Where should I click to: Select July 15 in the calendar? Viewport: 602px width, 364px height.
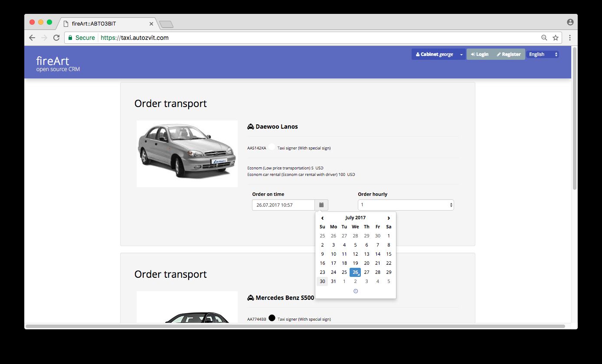point(389,254)
